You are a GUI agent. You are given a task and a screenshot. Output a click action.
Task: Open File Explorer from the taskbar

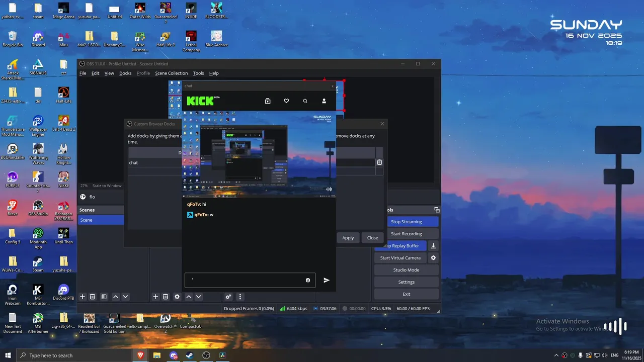pyautogui.click(x=157, y=355)
